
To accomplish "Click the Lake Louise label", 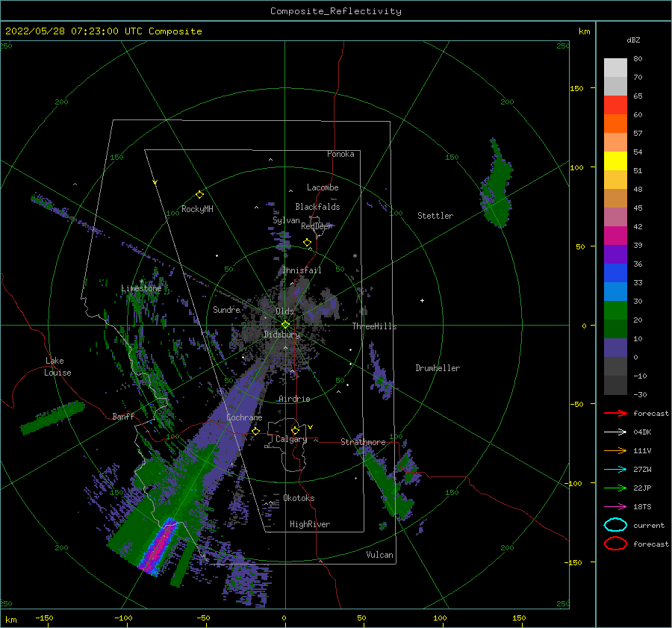I will click(x=57, y=367).
